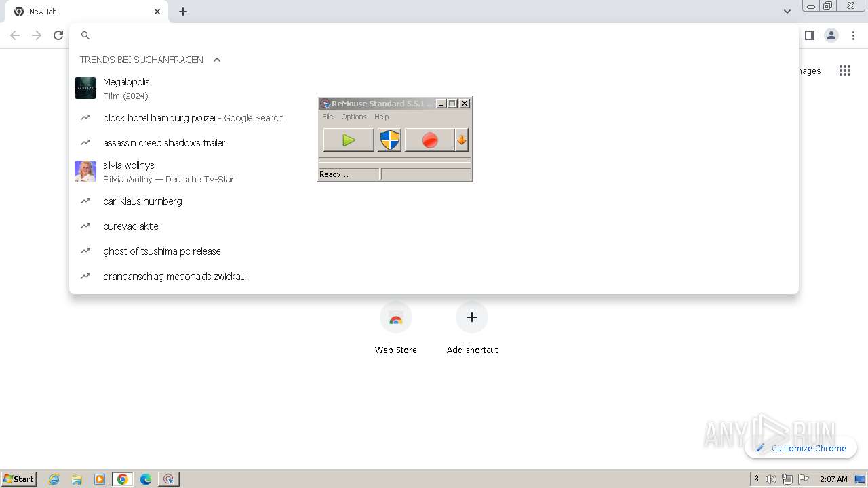This screenshot has width=868, height=488.
Task: Maximize the ReMouse window
Action: point(452,104)
